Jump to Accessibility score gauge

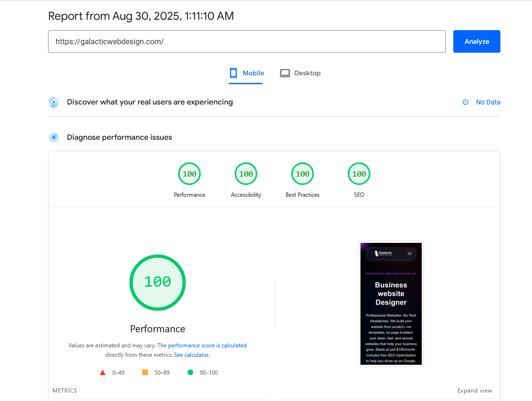tap(246, 174)
